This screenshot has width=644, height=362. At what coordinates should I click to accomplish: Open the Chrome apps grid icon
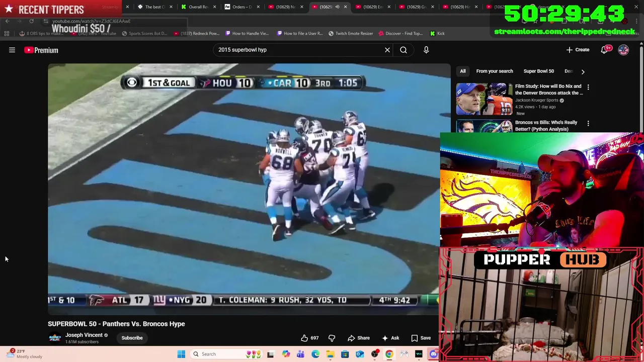[x=7, y=33]
